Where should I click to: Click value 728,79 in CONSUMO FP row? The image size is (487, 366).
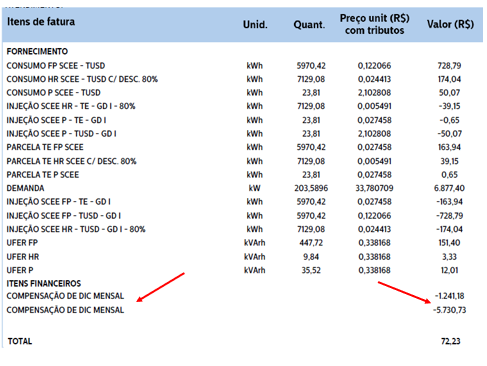pyautogui.click(x=449, y=66)
